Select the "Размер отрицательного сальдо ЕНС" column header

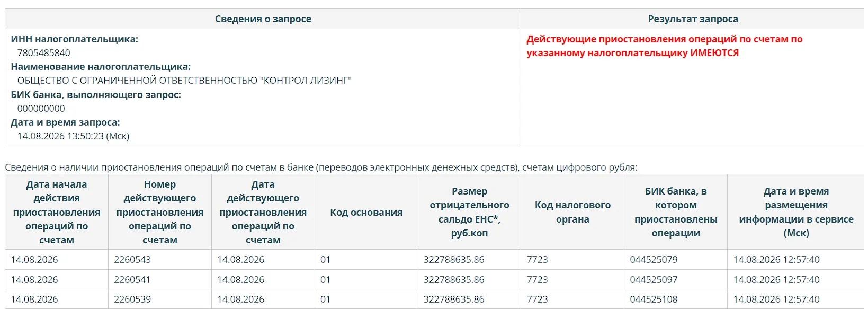[469, 212]
